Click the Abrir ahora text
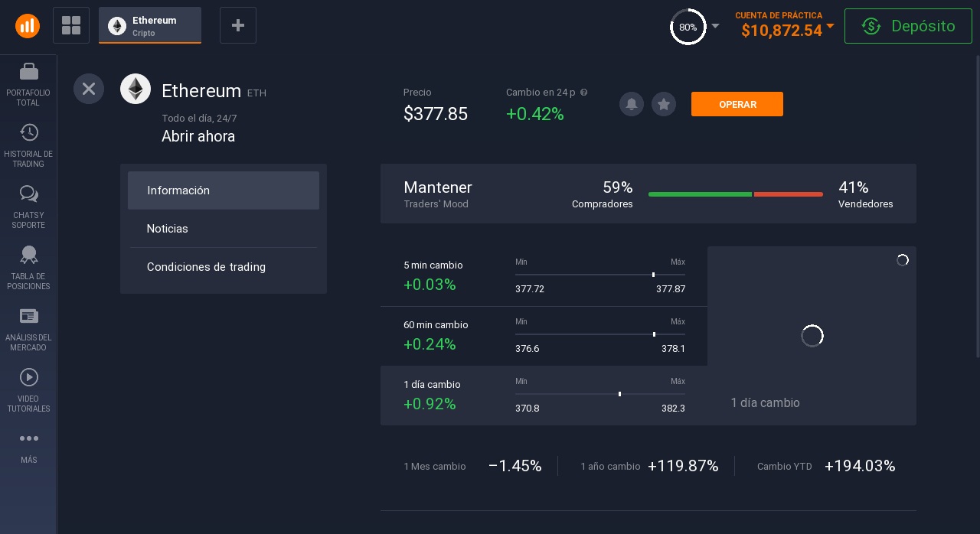The height and width of the screenshot is (534, 980). [198, 136]
